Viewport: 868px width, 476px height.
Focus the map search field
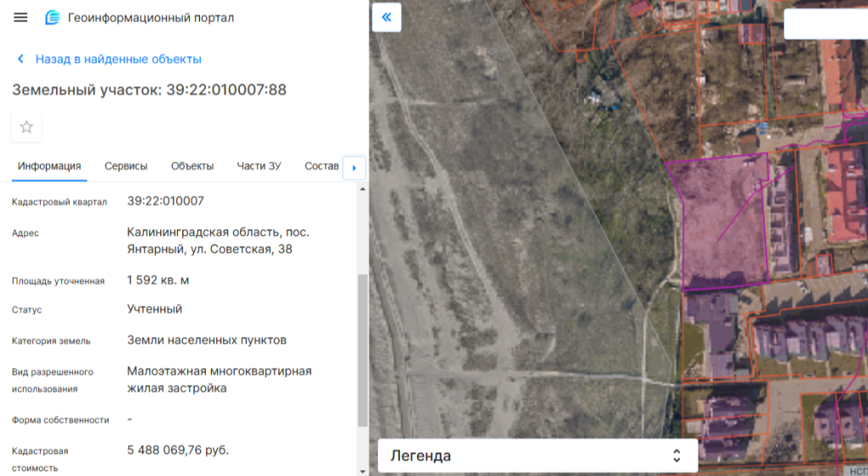(x=826, y=24)
